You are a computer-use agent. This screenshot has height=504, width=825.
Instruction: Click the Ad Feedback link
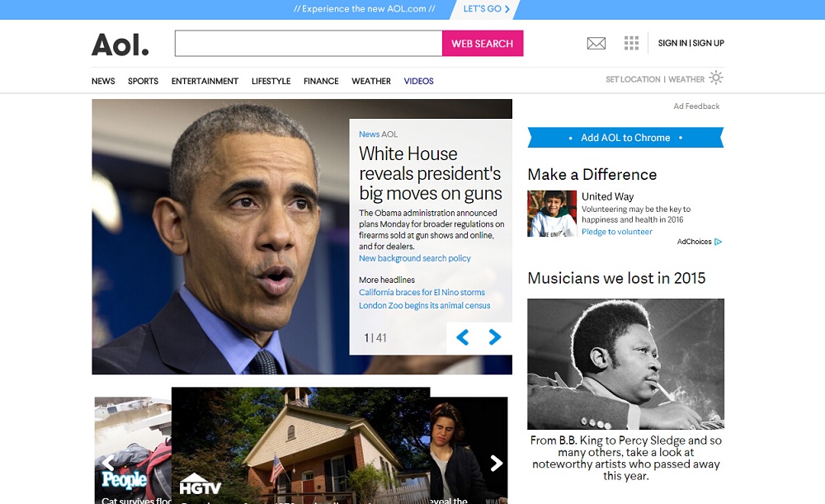click(x=696, y=106)
